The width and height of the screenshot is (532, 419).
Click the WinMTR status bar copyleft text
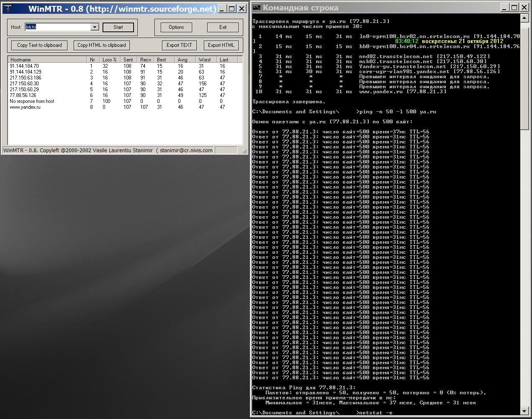(108, 150)
